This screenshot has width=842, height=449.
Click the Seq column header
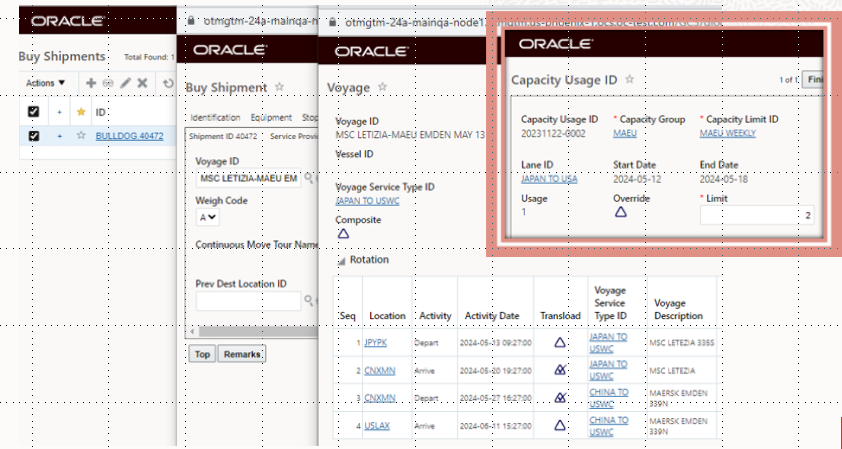click(x=347, y=316)
